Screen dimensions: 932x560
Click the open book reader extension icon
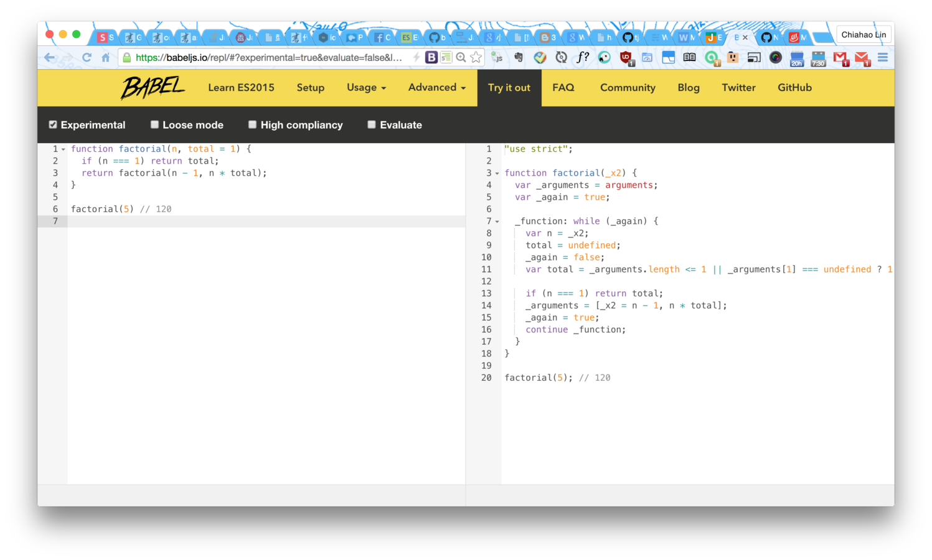pos(689,57)
